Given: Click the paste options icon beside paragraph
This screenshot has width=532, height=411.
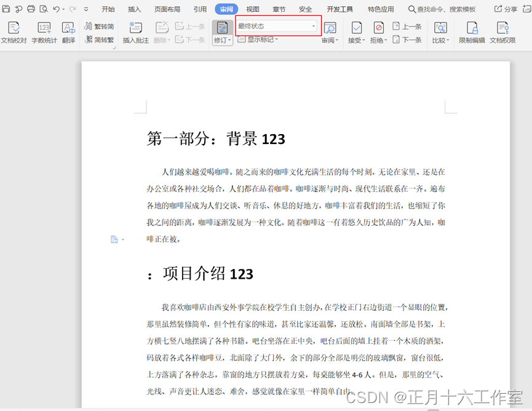Looking at the screenshot, I should 114,239.
